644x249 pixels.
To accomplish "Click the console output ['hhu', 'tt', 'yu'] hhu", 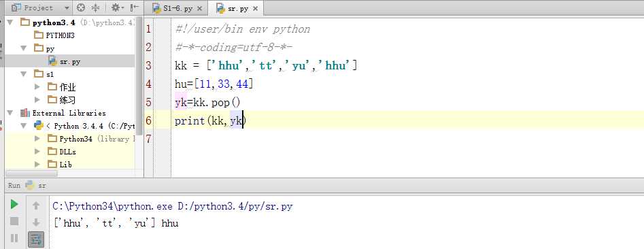I will (x=116, y=224).
